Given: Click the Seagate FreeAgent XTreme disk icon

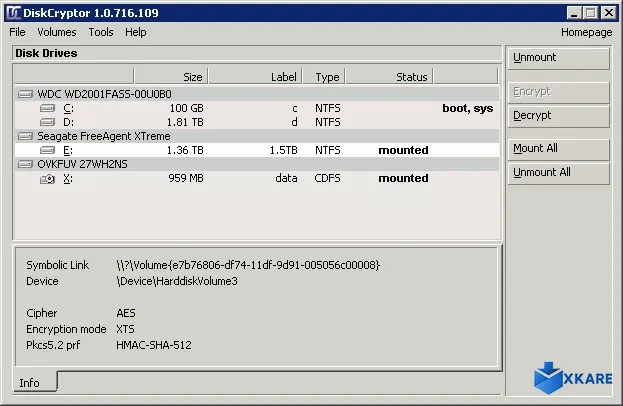Looking at the screenshot, I should pyautogui.click(x=25, y=136).
